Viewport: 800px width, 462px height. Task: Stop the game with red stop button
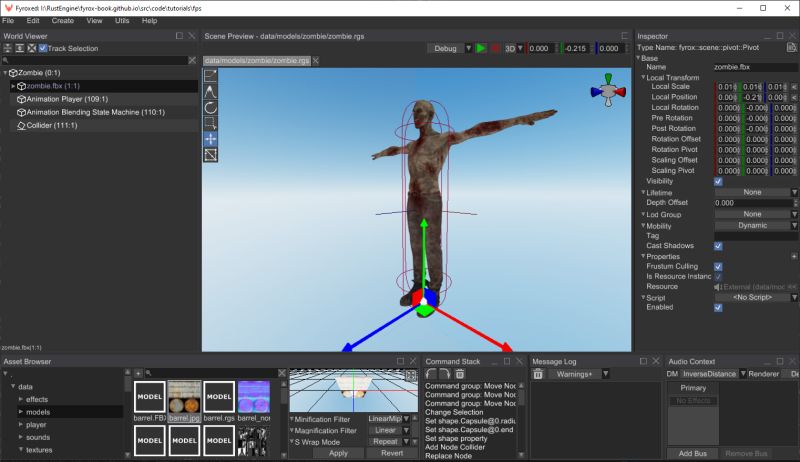[495, 48]
